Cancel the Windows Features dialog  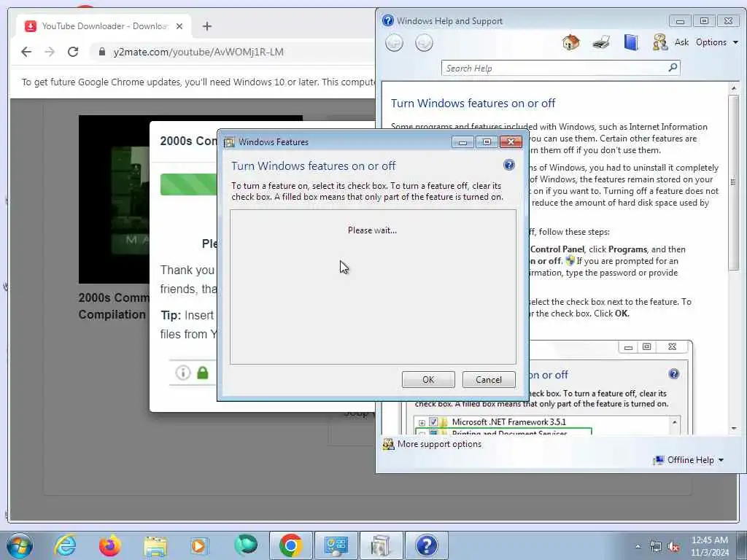pos(488,379)
